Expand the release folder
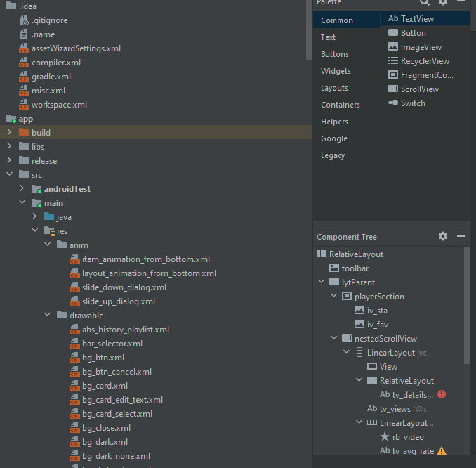The height and width of the screenshot is (468, 476). coord(9,160)
